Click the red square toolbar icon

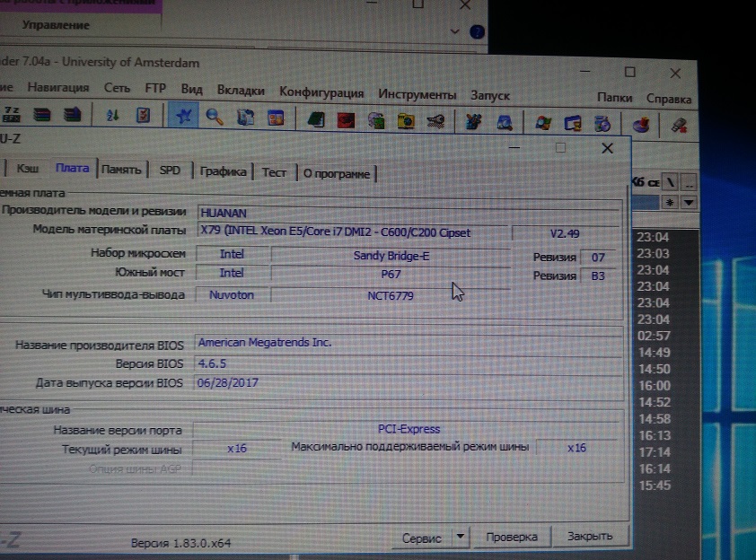click(x=346, y=120)
